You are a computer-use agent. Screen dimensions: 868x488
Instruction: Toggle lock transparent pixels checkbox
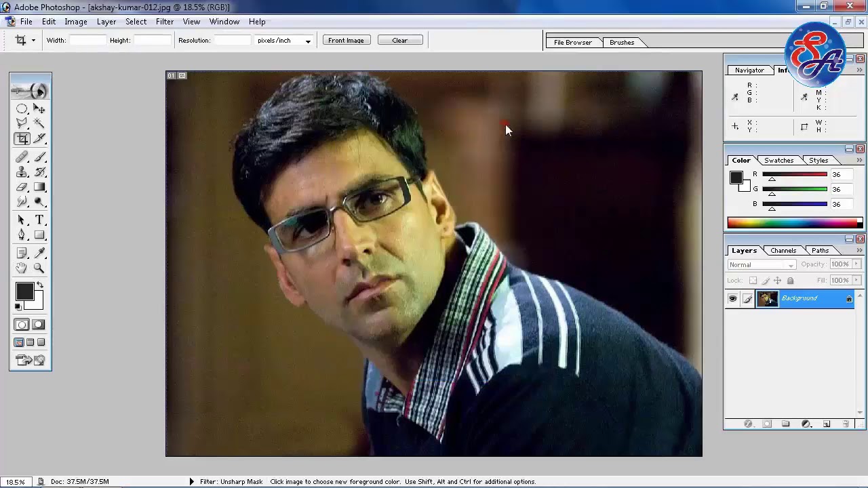(x=753, y=281)
